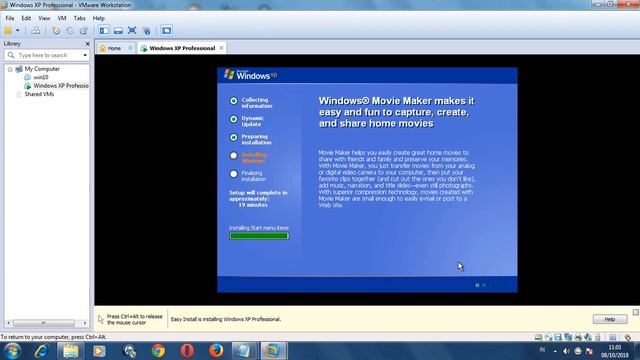Click the library scrollbar left arrow
640x360 pixels.
(8, 323)
